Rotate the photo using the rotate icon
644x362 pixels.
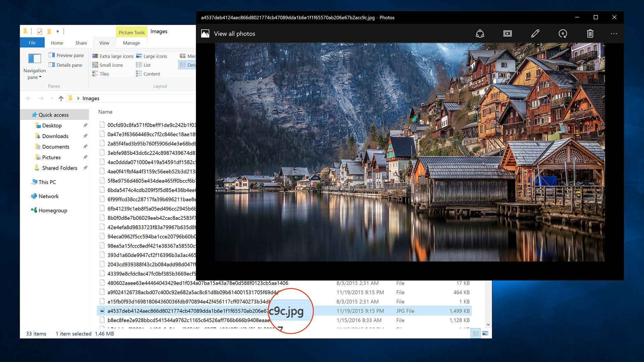coord(562,34)
